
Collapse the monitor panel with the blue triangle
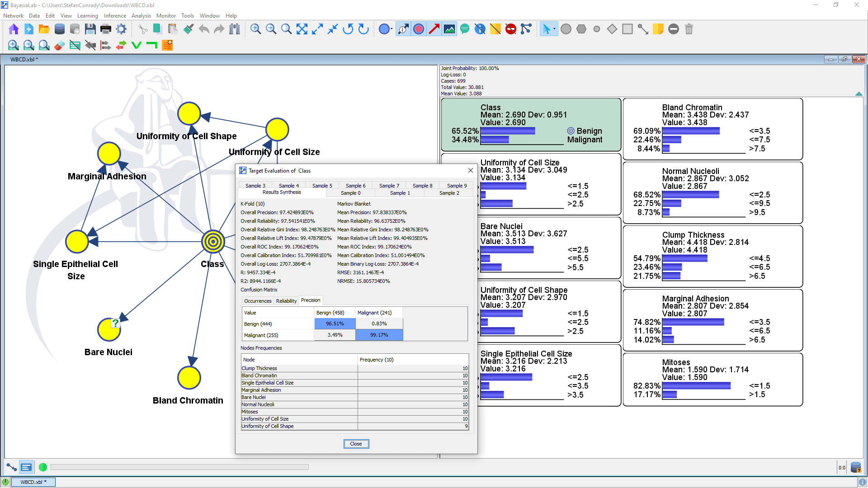pyautogui.click(x=859, y=94)
